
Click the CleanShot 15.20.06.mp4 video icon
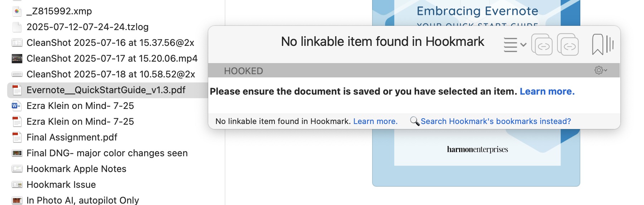pyautogui.click(x=17, y=58)
